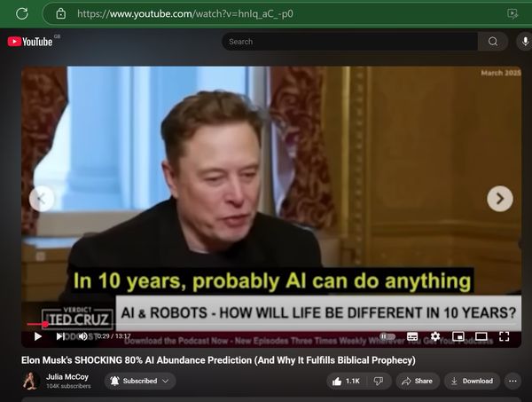The height and width of the screenshot is (402, 532).
Task: Click in the YouTube search field
Action: tap(350, 42)
